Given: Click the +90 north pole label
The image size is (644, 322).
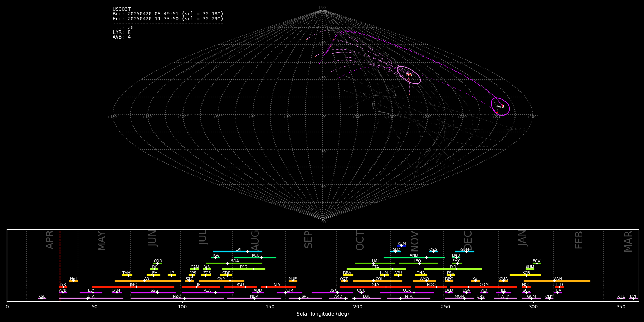Looking at the screenshot, I should [x=322, y=8].
